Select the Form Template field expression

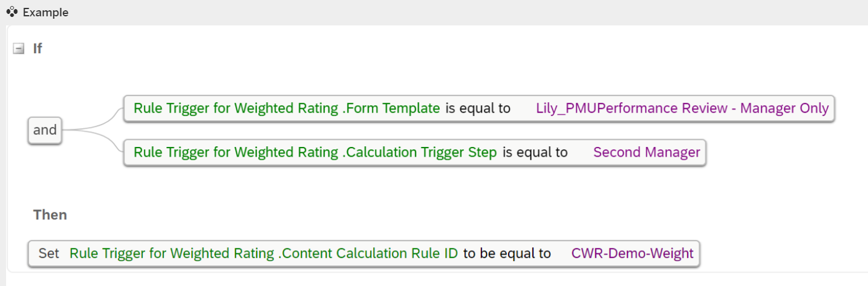(x=287, y=108)
